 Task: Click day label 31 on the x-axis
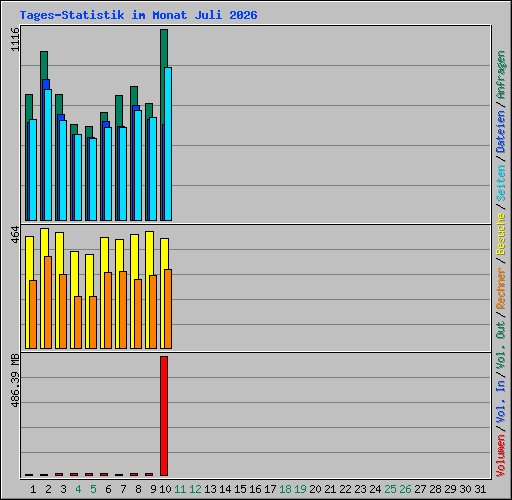480,489
